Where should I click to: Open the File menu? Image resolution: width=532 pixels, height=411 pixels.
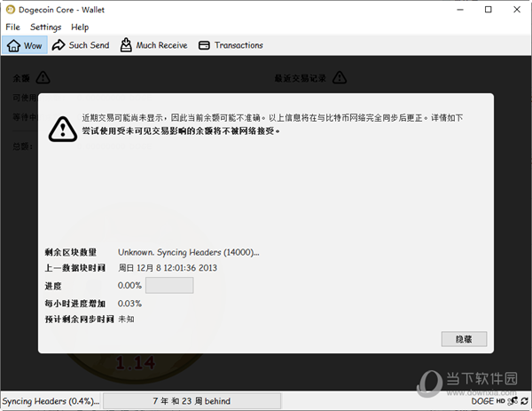13,28
